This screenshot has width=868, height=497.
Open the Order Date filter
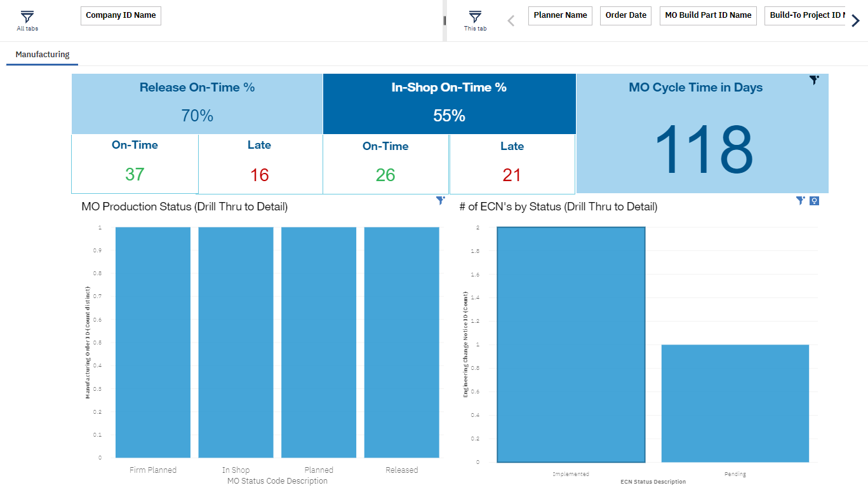coord(625,16)
